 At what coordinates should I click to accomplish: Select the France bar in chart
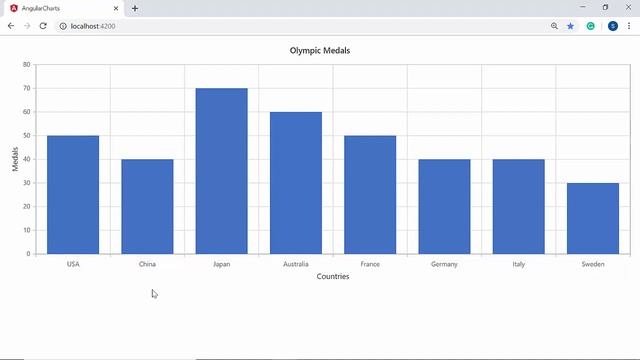click(370, 195)
